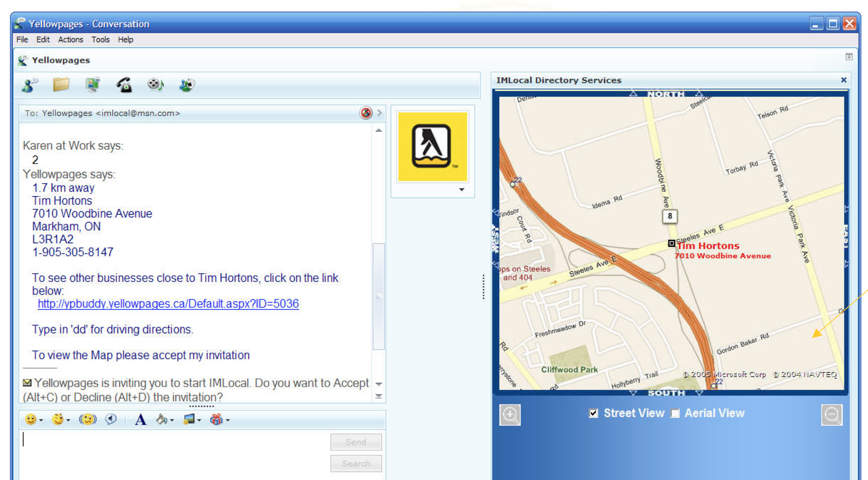Click the conversation scrollbar thumb
Screen dimensions: 868x480
point(379,296)
